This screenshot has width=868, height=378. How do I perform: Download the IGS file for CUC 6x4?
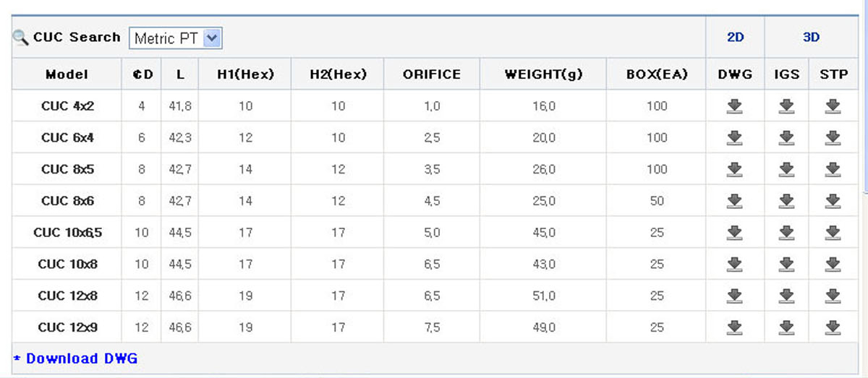tap(787, 137)
